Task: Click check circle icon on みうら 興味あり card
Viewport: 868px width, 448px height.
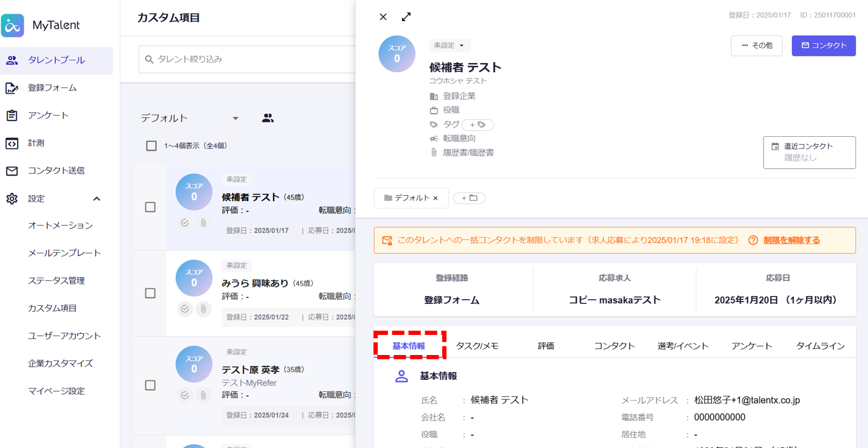Action: (185, 309)
